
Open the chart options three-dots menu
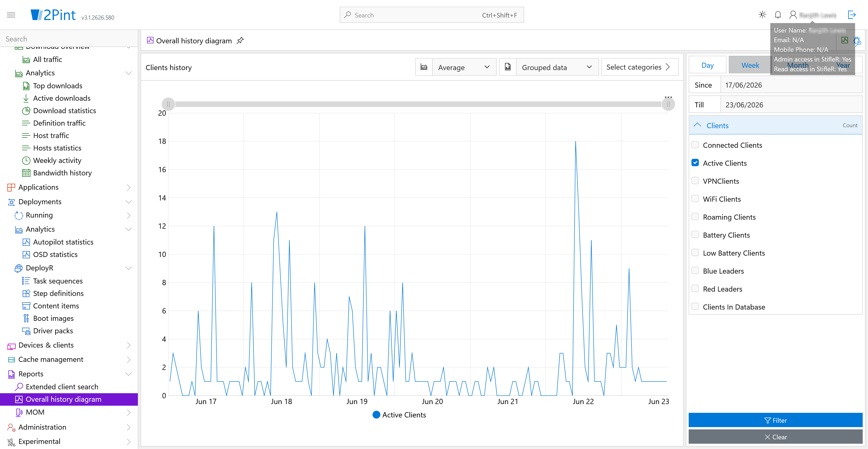point(668,97)
